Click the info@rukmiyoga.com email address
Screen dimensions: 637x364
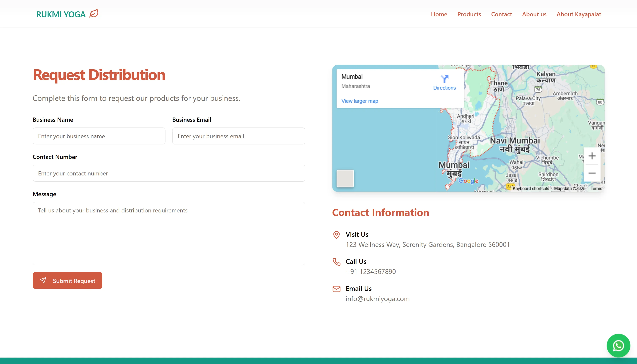378,299
